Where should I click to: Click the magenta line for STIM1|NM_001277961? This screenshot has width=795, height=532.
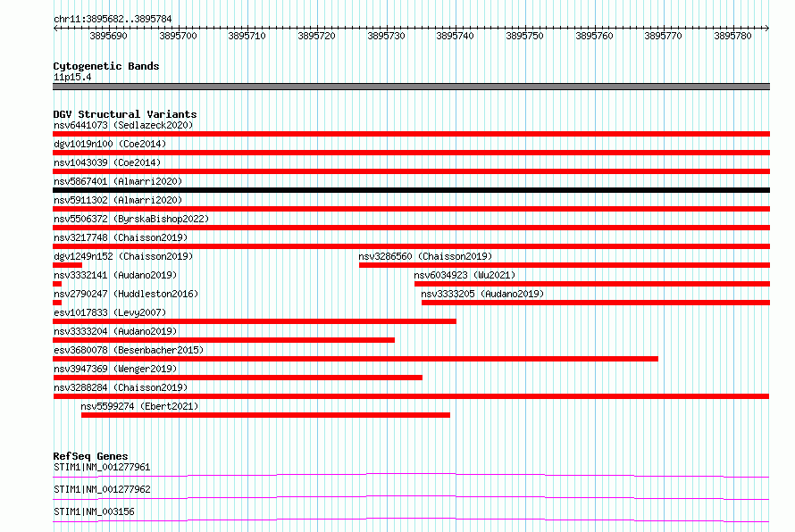[x=411, y=475]
